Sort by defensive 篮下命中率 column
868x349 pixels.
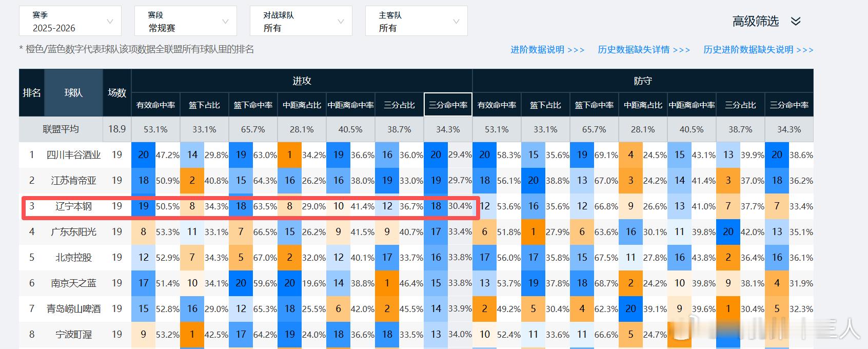(x=594, y=105)
